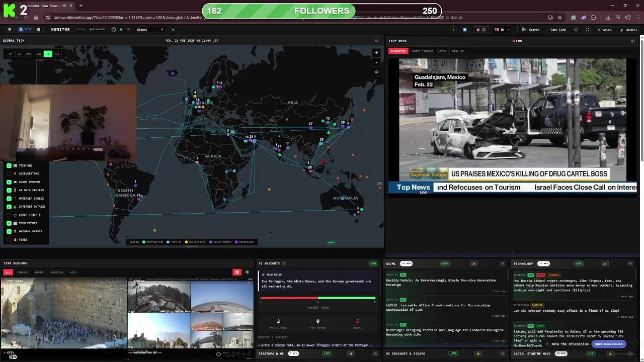Screen dimensions: 644x362
Task: Select the 7d time range
Action: click(x=47, y=54)
